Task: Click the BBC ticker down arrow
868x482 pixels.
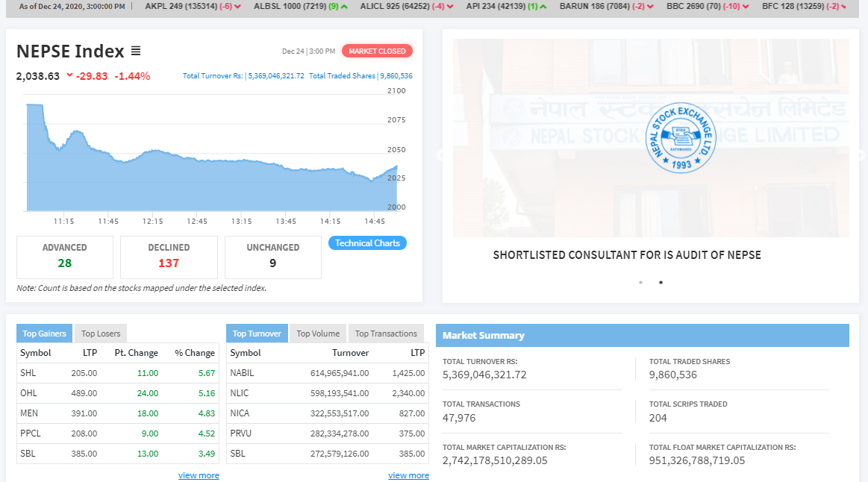Action: coord(746,7)
